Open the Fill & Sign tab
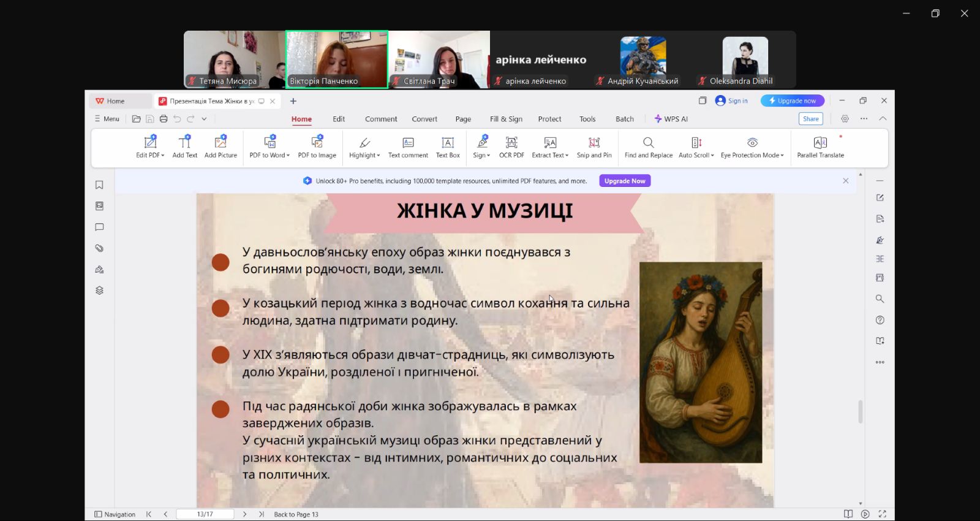 pyautogui.click(x=506, y=119)
